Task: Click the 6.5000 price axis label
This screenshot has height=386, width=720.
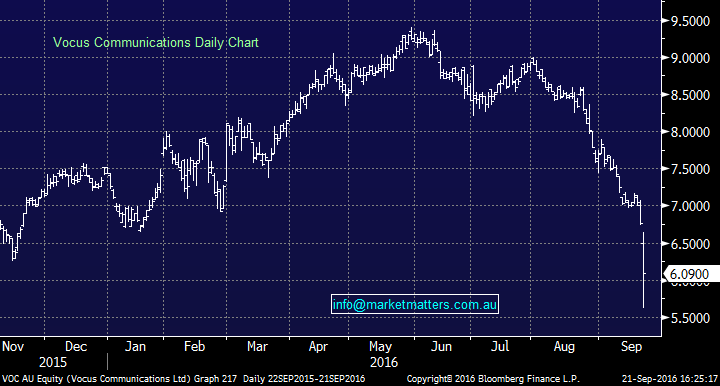Action: [690, 244]
